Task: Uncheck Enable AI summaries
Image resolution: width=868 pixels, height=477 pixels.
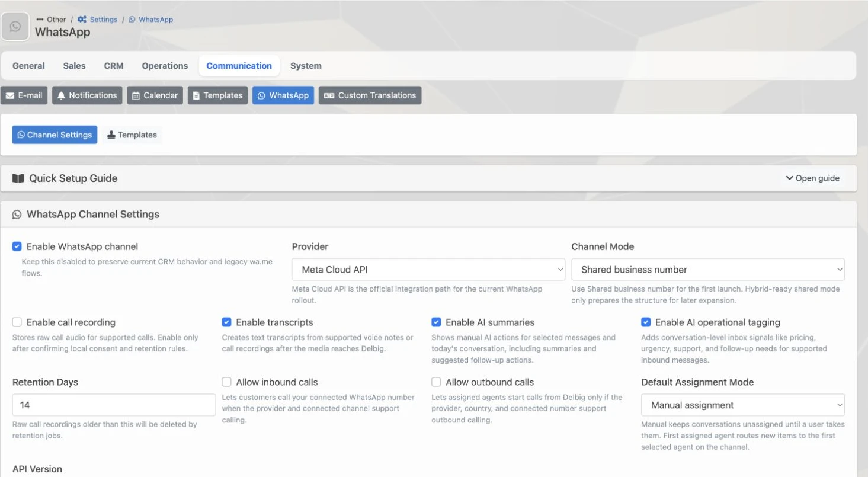Action: pyautogui.click(x=436, y=322)
